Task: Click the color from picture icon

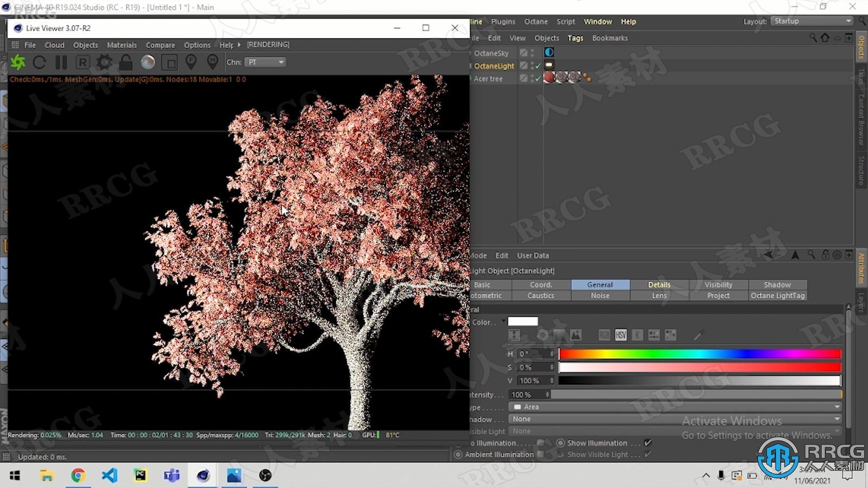Action: tap(576, 335)
